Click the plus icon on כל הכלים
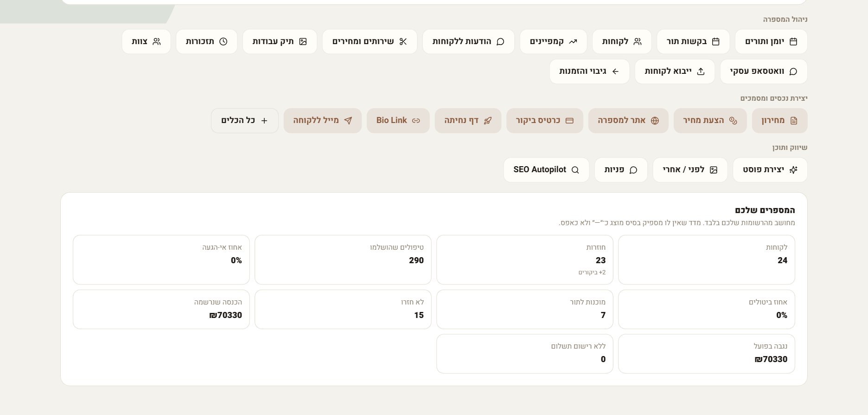The image size is (868, 415). 264,120
